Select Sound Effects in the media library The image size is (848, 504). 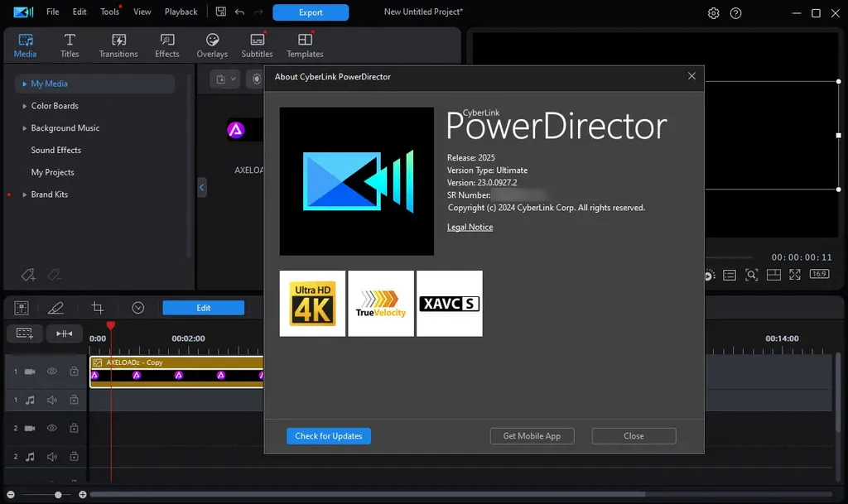(x=55, y=150)
